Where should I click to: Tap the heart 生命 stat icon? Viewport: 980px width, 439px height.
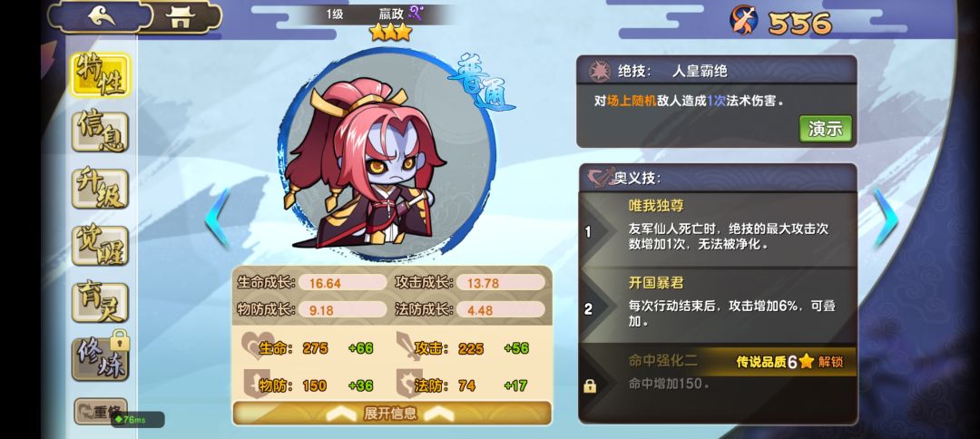pyautogui.click(x=256, y=346)
